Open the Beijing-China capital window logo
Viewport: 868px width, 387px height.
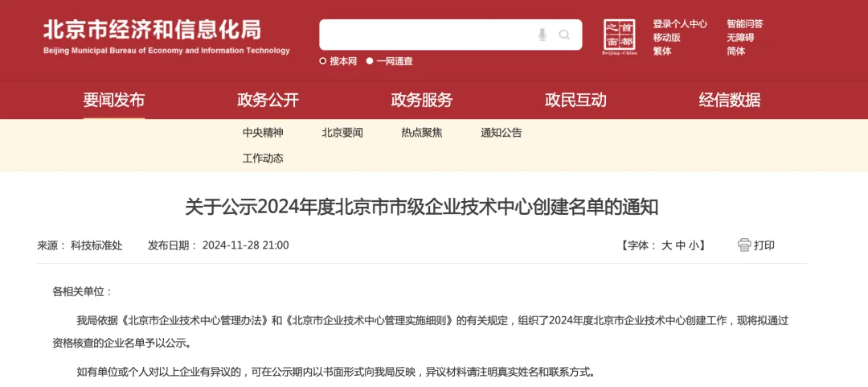tap(620, 37)
